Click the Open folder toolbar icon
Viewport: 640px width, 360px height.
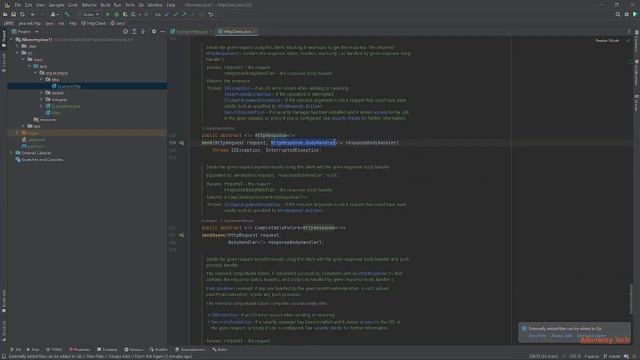pos(5,14)
